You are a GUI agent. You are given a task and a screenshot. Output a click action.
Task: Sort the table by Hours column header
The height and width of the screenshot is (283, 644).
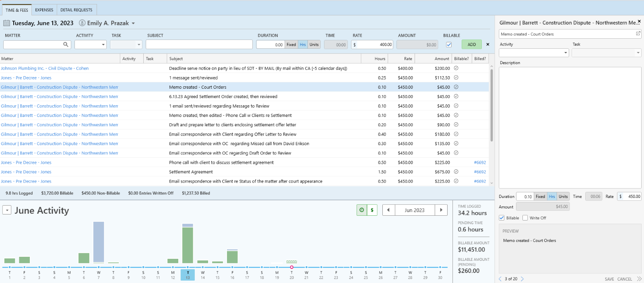pyautogui.click(x=374, y=59)
